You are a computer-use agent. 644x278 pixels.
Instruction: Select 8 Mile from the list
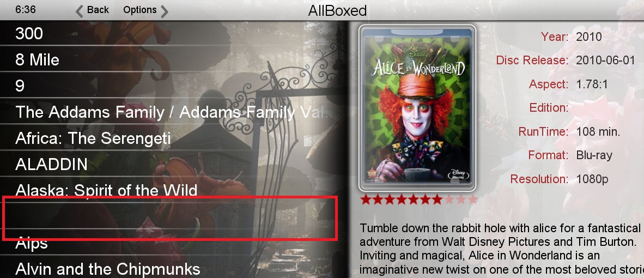(173, 59)
